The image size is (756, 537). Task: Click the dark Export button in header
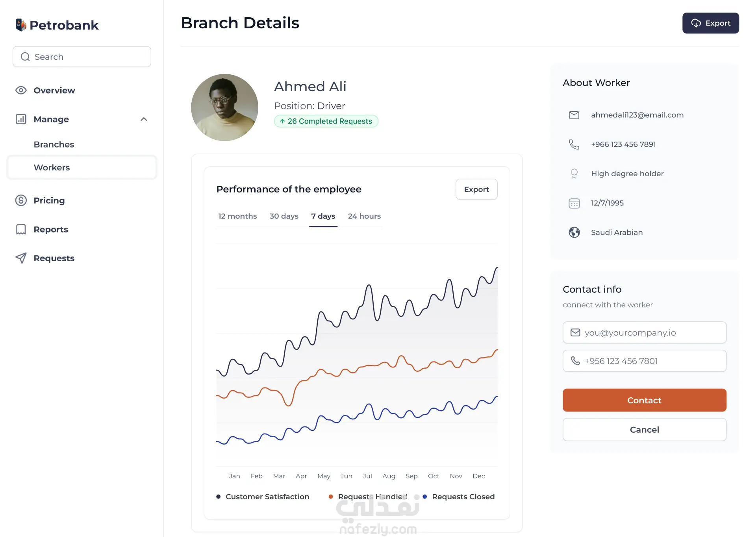[710, 23]
